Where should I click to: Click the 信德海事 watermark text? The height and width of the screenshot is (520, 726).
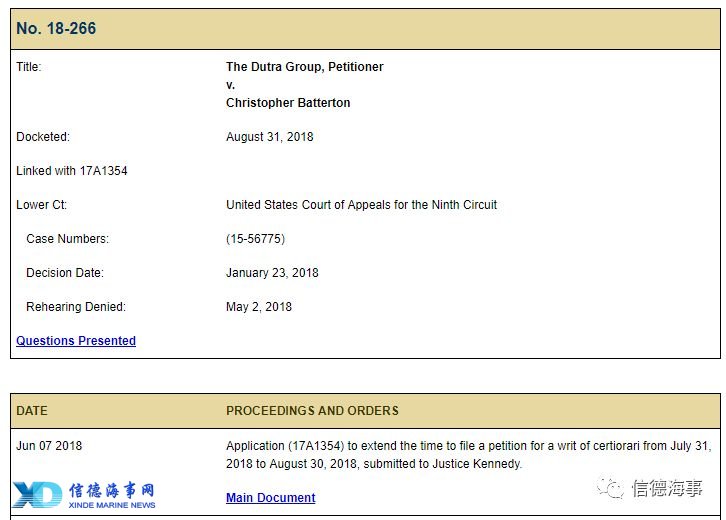[667, 488]
